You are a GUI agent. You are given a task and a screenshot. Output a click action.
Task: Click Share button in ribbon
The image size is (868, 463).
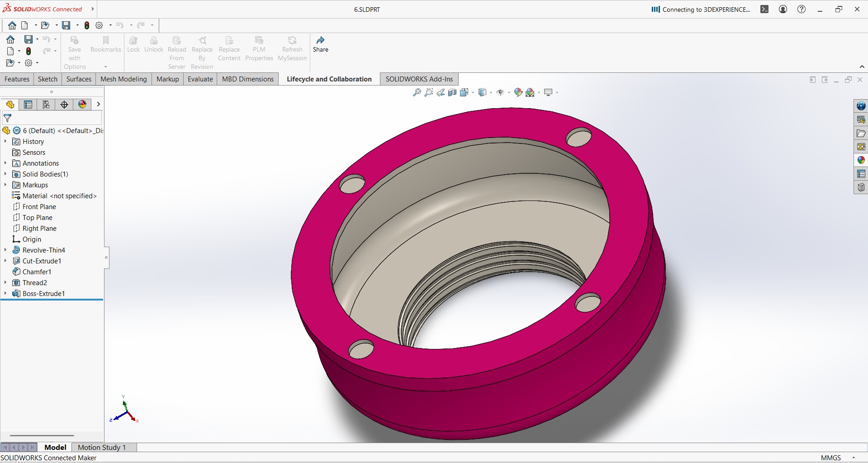click(321, 44)
